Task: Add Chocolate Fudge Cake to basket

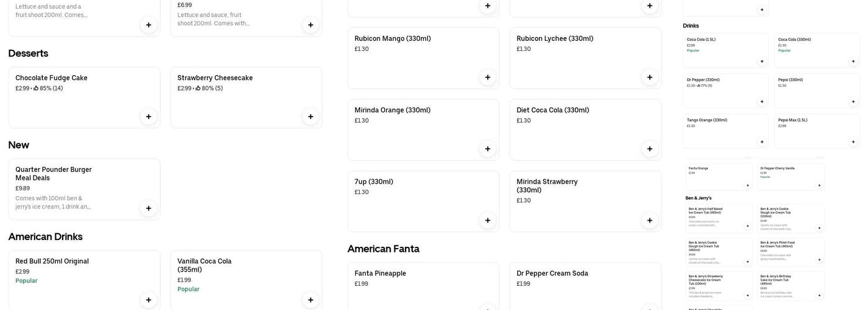Action: tap(148, 117)
